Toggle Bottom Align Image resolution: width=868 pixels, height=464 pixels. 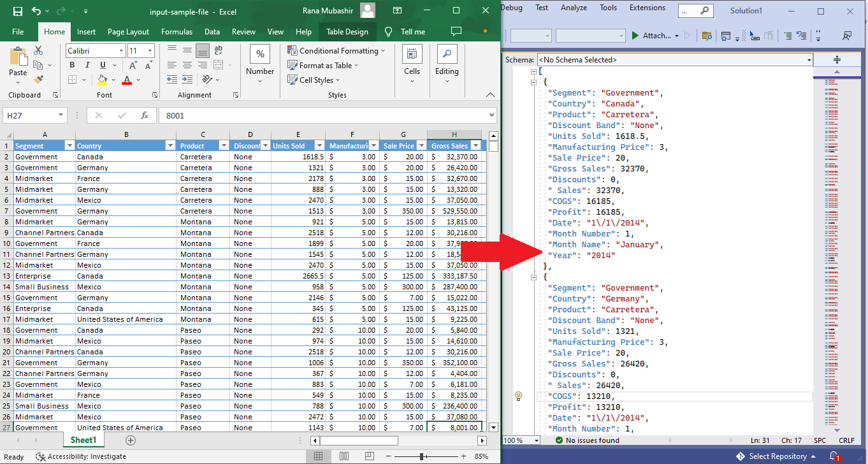coord(203,50)
